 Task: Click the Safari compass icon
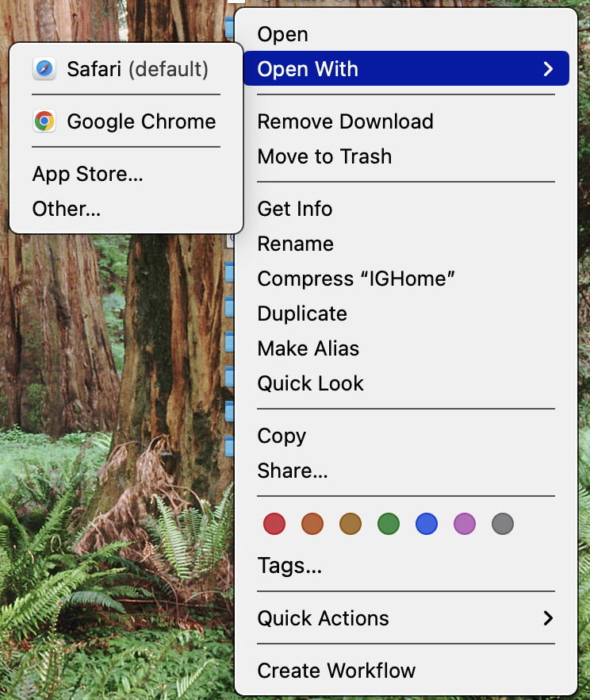pyautogui.click(x=44, y=69)
